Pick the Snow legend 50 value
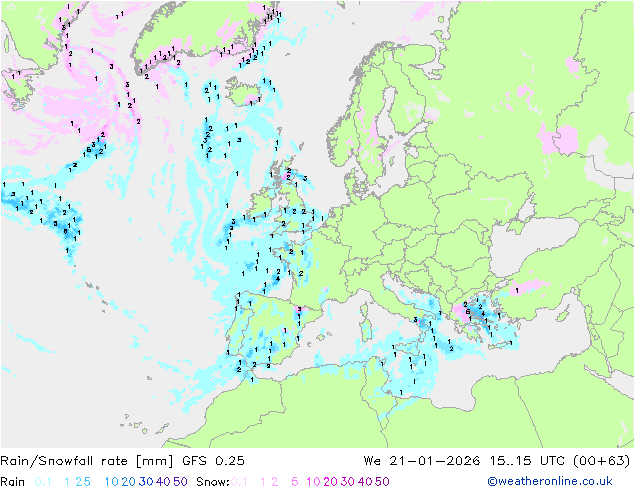 pyautogui.click(x=382, y=482)
